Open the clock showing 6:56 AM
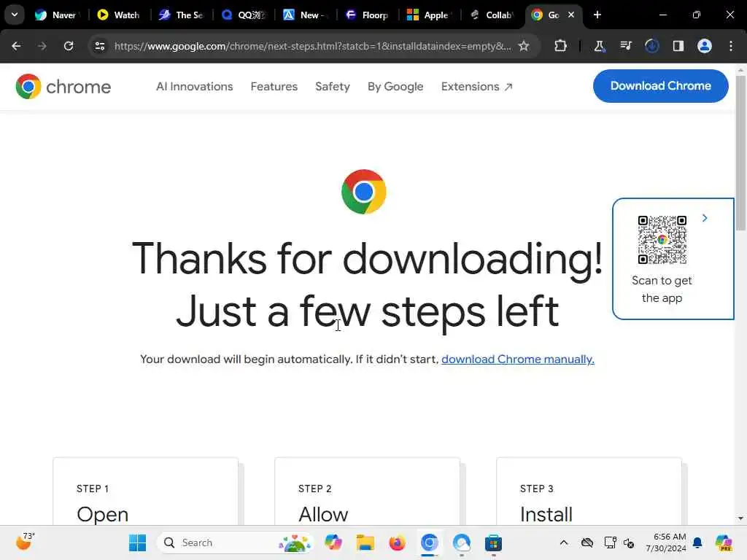The height and width of the screenshot is (560, 747). pos(666,542)
